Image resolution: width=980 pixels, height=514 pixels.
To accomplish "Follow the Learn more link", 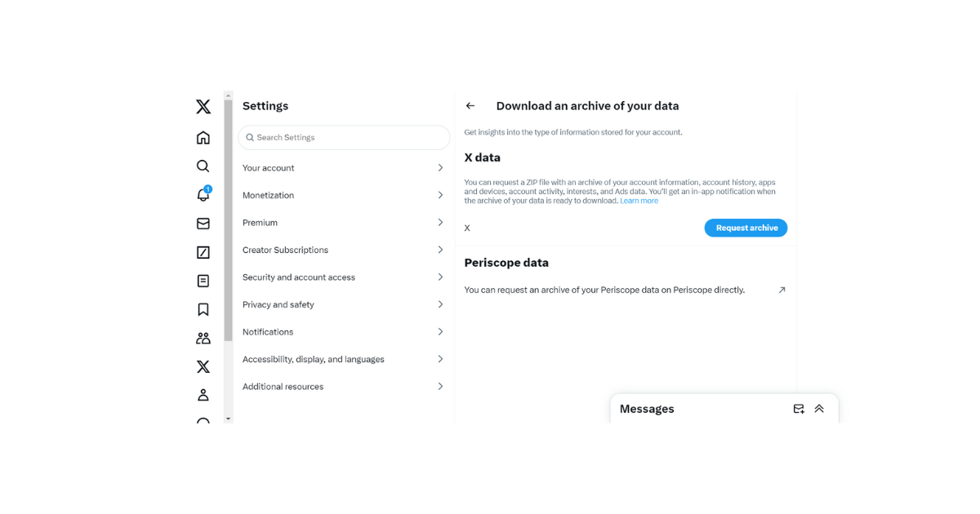I will pyautogui.click(x=639, y=201).
